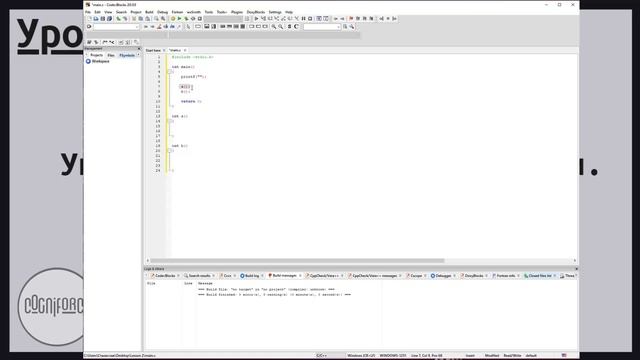Open the search combo box in second toolbar
Screen dimensions: 640x360
click(x=322, y=27)
